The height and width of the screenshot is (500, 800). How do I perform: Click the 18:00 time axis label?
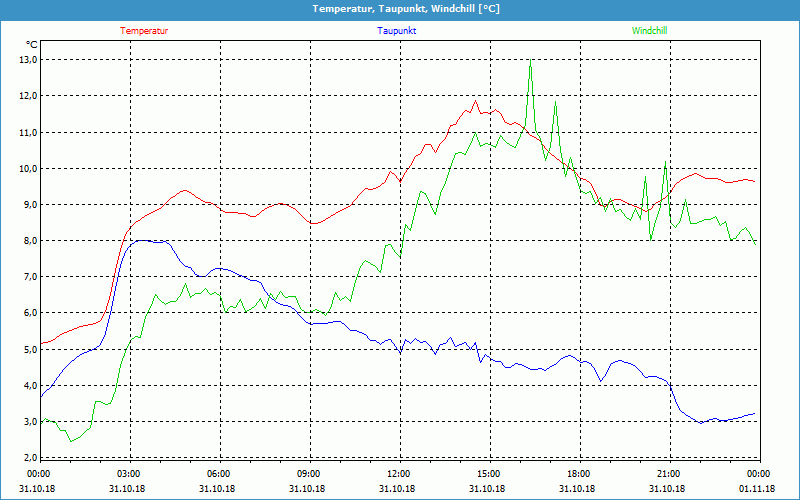point(580,474)
